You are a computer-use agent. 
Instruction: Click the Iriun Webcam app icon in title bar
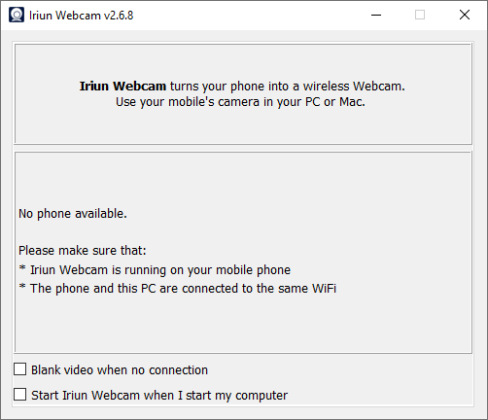(x=16, y=15)
